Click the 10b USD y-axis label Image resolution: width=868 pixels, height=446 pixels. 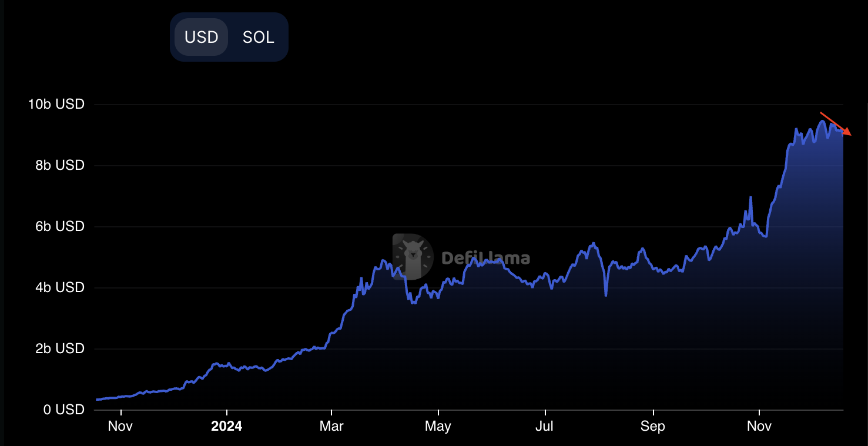point(56,104)
